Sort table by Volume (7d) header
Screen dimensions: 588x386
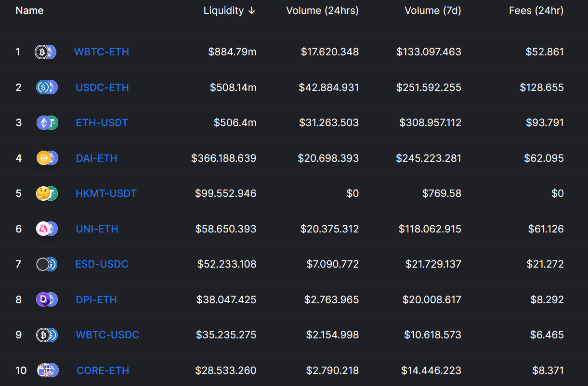[432, 11]
